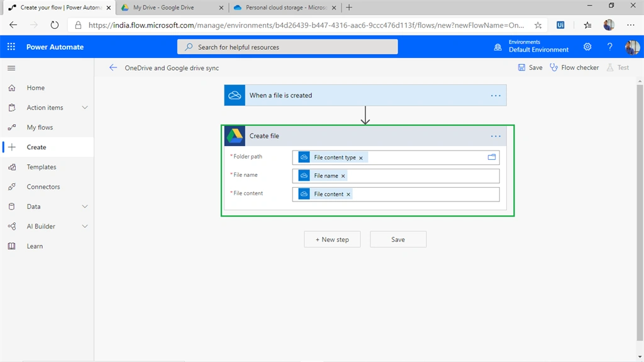This screenshot has width=644, height=362.
Task: Open the folder picker icon in Folder path
Action: pos(492,157)
